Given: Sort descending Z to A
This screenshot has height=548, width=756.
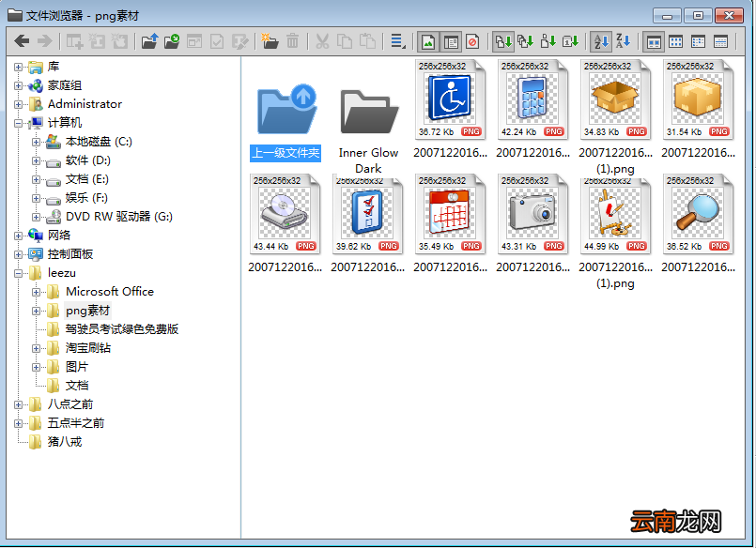Looking at the screenshot, I should tap(623, 42).
